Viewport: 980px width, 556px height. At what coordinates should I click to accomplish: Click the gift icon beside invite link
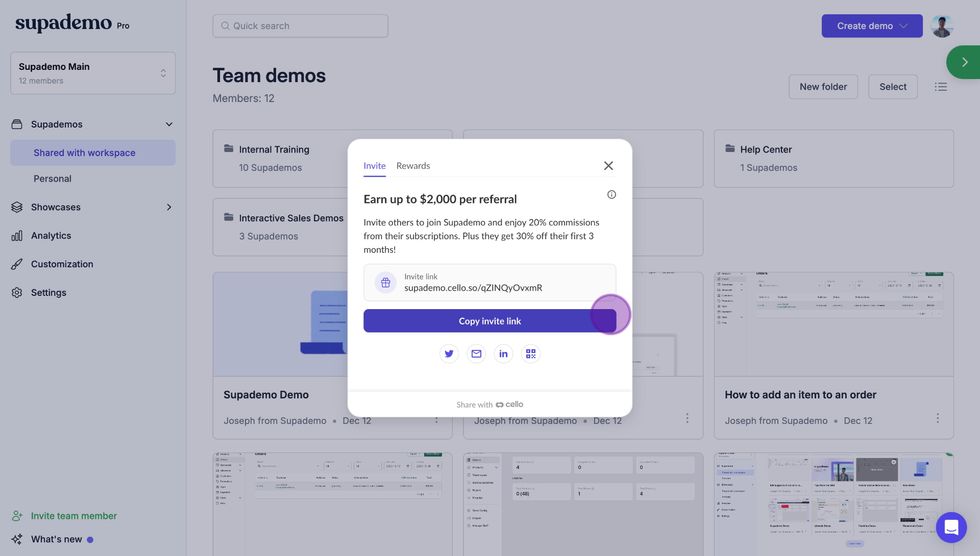click(385, 283)
